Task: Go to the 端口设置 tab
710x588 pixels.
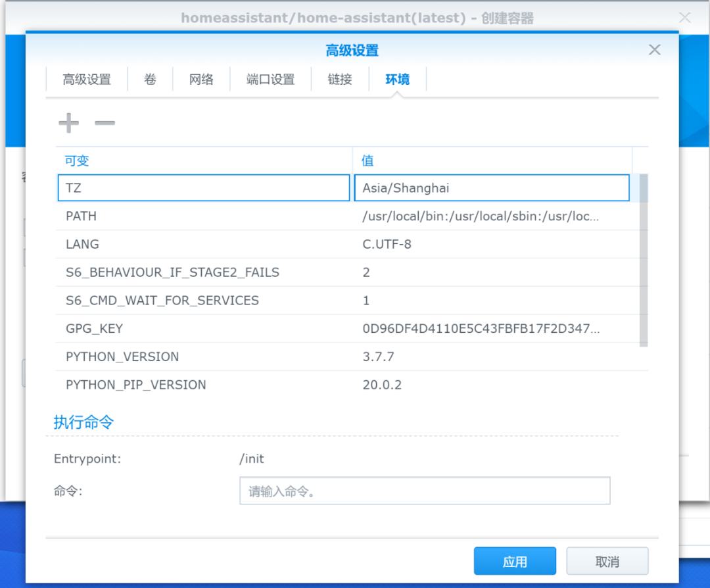Action: click(270, 80)
